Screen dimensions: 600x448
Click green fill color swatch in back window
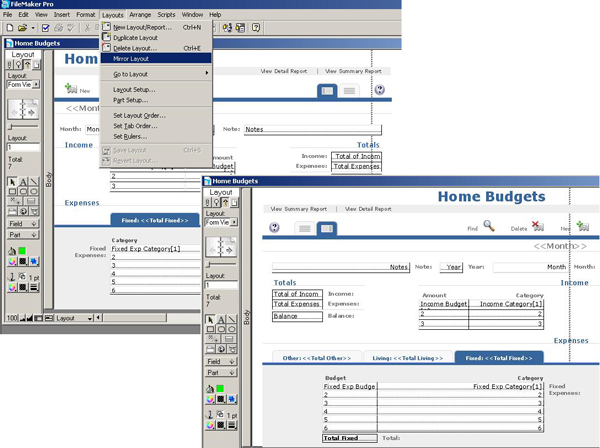pyautogui.click(x=22, y=251)
